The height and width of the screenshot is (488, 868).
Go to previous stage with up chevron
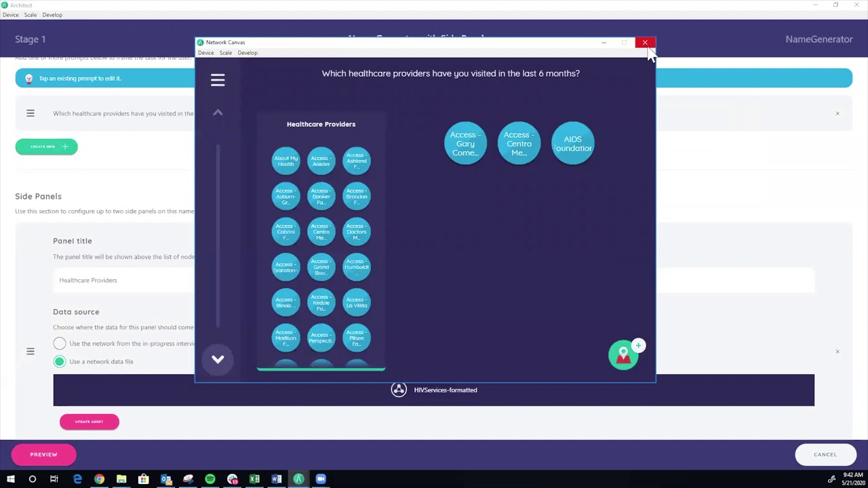[x=218, y=113]
